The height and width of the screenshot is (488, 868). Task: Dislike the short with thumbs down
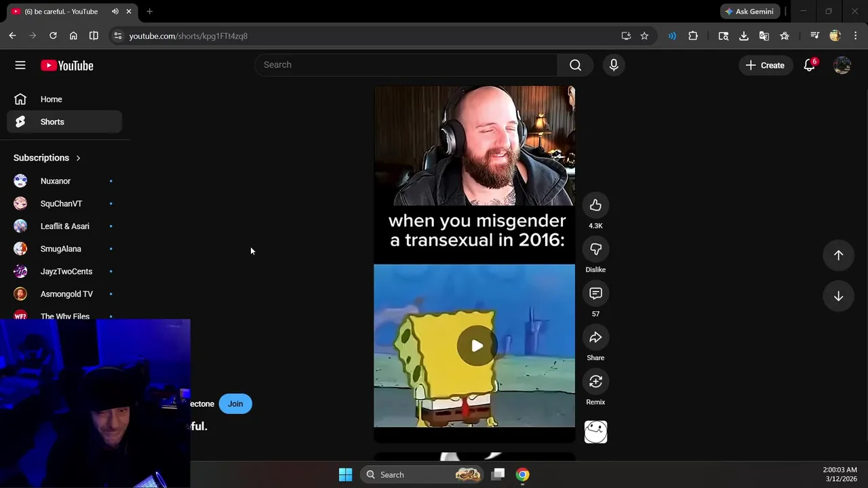coord(595,249)
